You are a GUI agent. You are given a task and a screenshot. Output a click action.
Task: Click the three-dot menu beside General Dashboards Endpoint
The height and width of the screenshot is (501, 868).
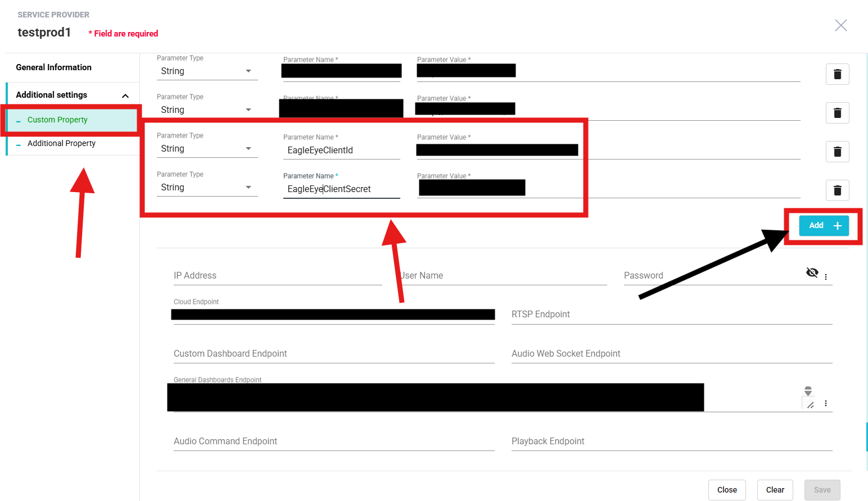click(826, 403)
